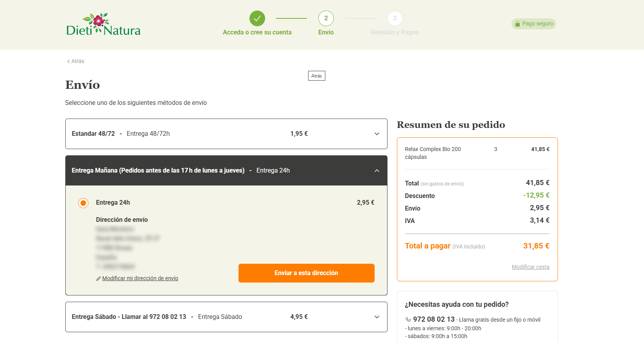Click Modificar mi dirección de envío link
The height and width of the screenshot is (342, 644).
(140, 278)
